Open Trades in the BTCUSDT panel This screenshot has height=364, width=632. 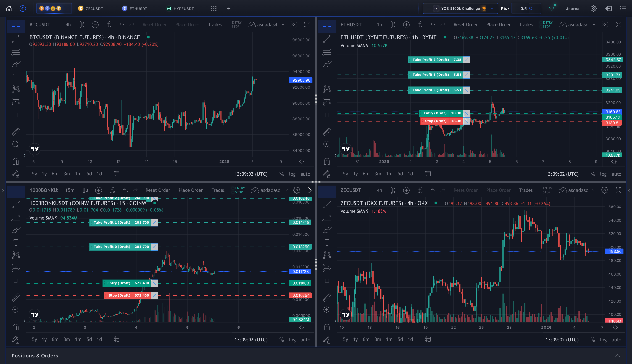point(215,25)
